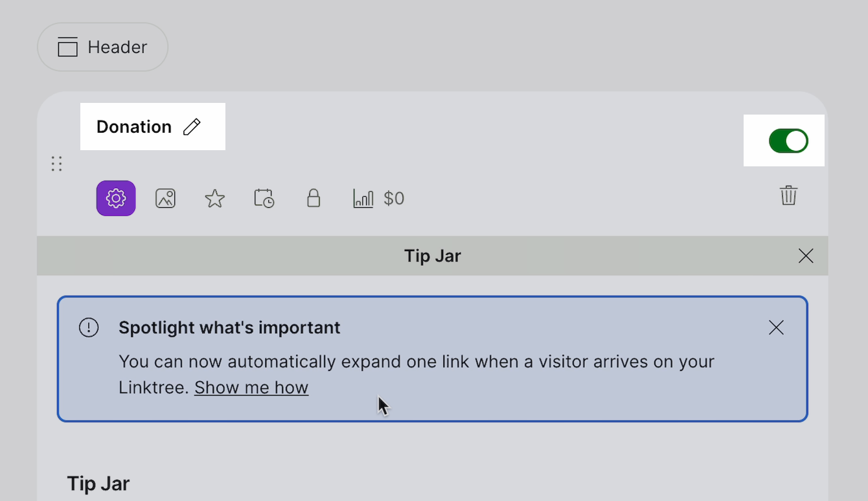
Task: Toggle the Donation link switch off
Action: (788, 140)
